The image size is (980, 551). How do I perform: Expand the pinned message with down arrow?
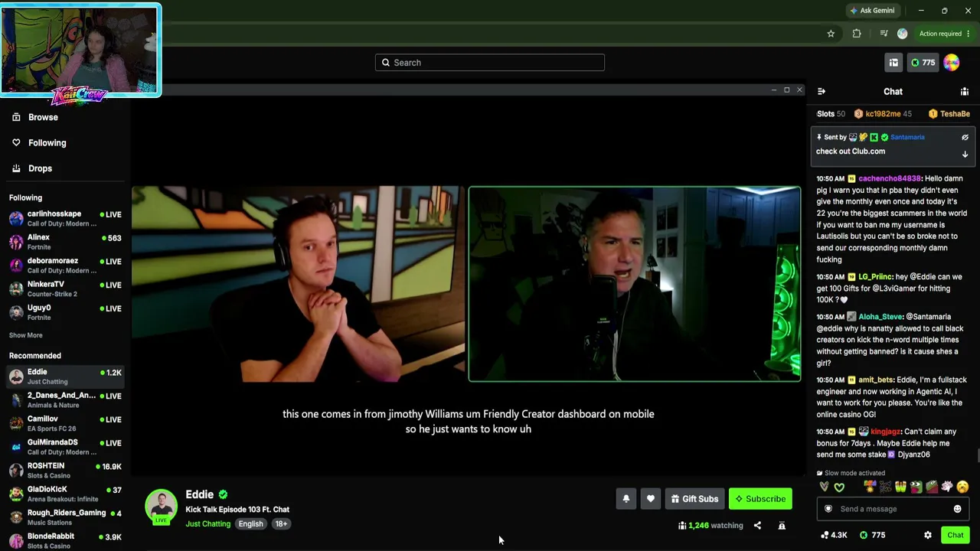965,154
